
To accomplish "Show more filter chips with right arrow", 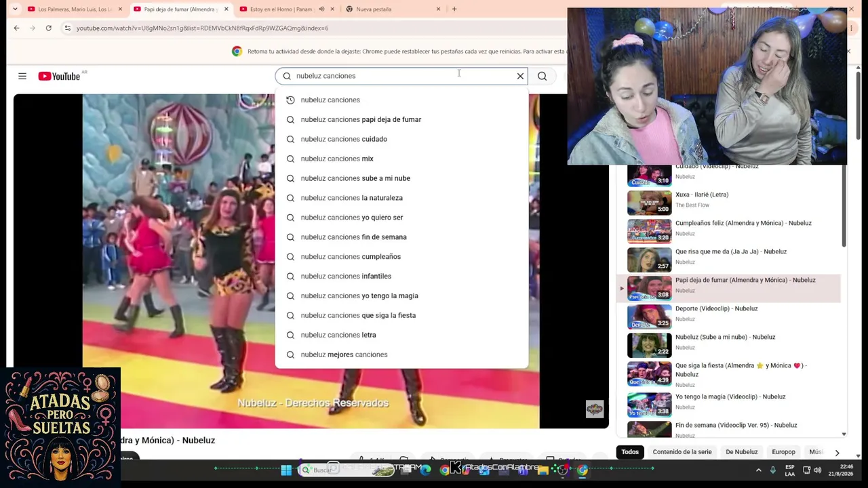I will [x=837, y=453].
